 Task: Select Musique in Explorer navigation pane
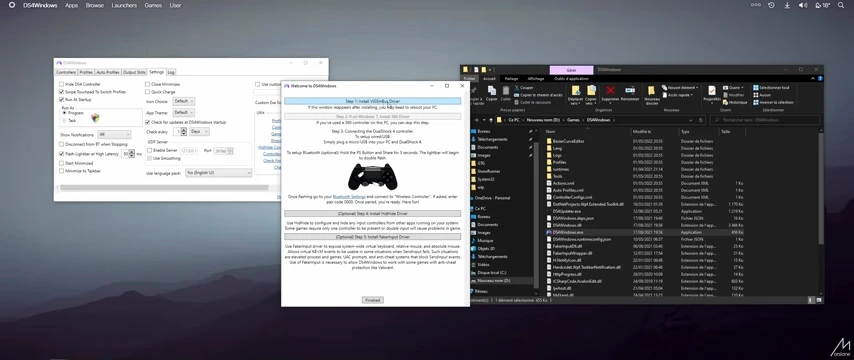click(x=485, y=240)
